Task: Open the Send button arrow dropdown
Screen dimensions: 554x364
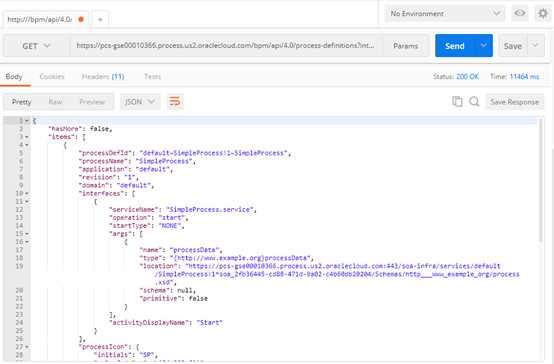Action: (483, 46)
